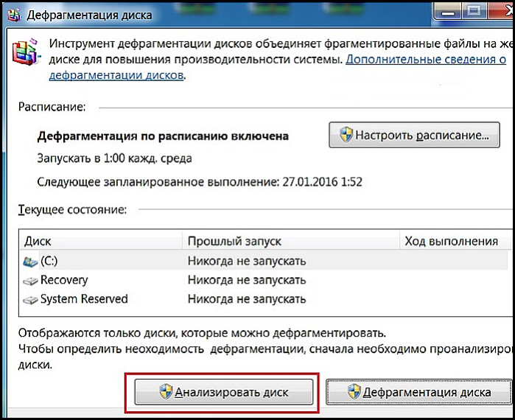
Task: Open Настроить расписание settings
Action: pos(414,135)
